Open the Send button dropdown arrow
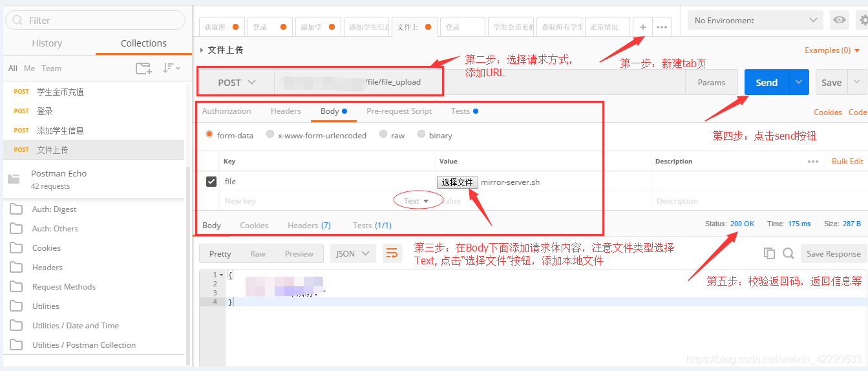Image resolution: width=868 pixels, height=371 pixels. (799, 82)
